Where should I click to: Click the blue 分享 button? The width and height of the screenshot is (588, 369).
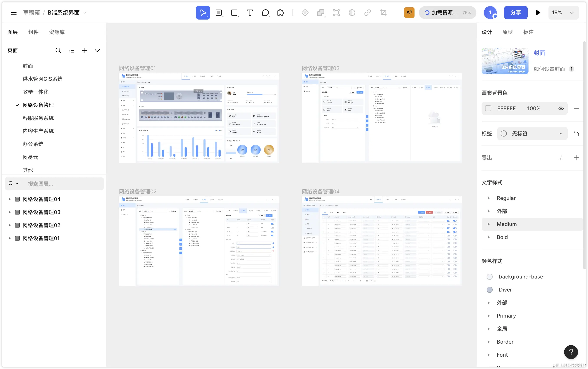point(515,13)
